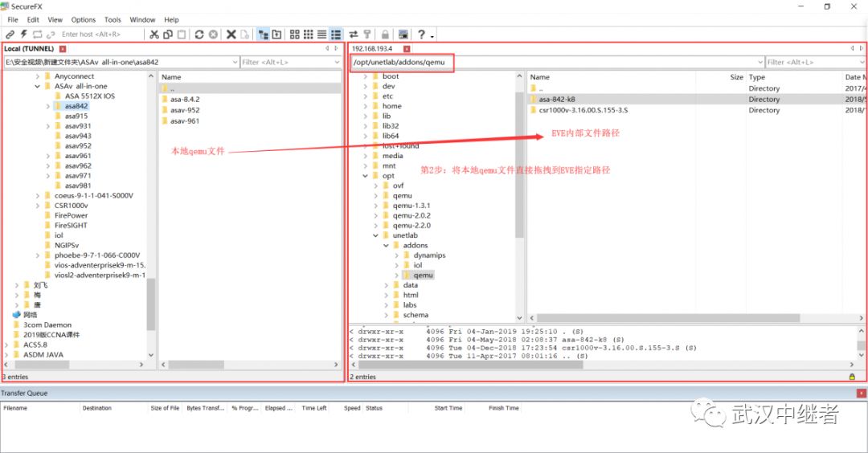868x453 pixels.
Task: Click the padlock toolbar icon
Action: tap(385, 35)
